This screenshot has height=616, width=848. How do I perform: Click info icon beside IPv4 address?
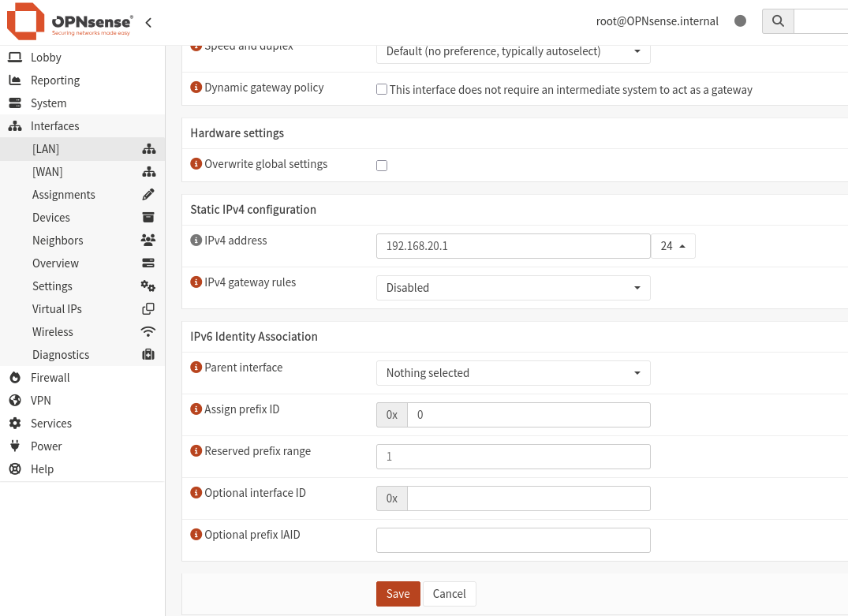(x=196, y=240)
